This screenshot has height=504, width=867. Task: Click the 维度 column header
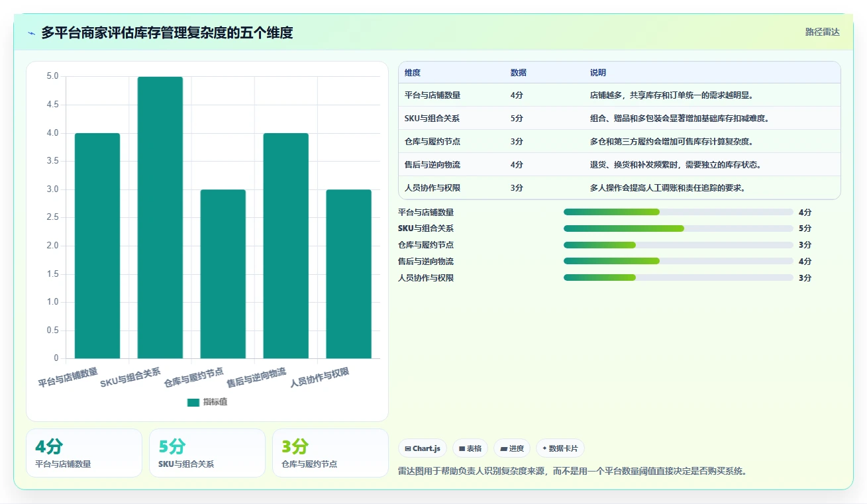coord(413,73)
